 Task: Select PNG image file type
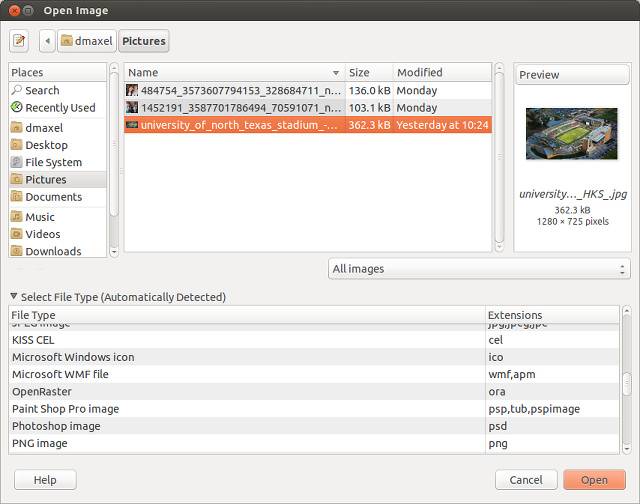[x=314, y=443]
